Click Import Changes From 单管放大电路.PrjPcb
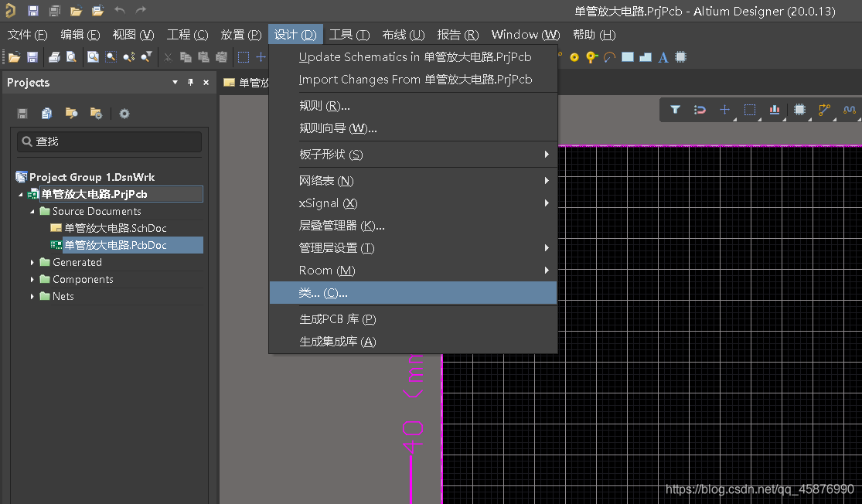The width and height of the screenshot is (862, 504). point(413,80)
